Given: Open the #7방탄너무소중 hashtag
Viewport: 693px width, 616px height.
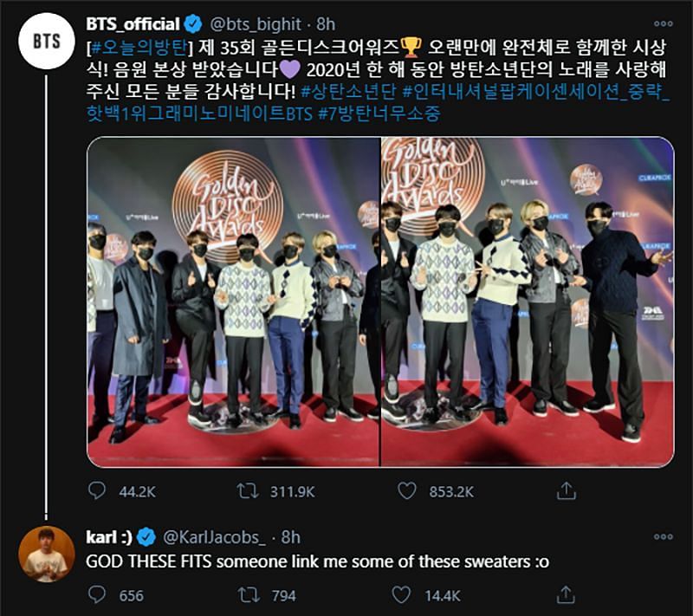Looking at the screenshot, I should 383,115.
